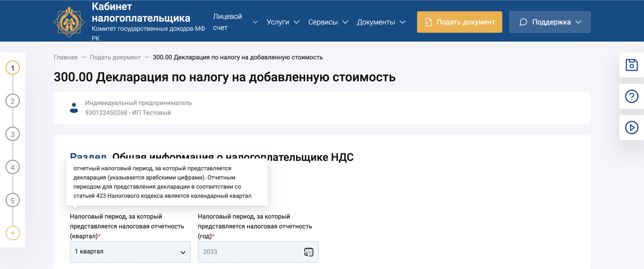Expand the Услуги dropdown chevron

coord(297,21)
